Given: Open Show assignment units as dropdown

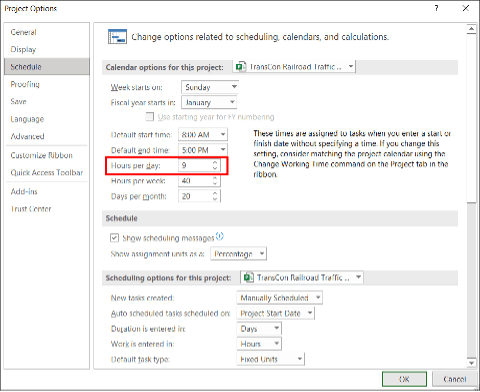Looking at the screenshot, I should point(238,254).
